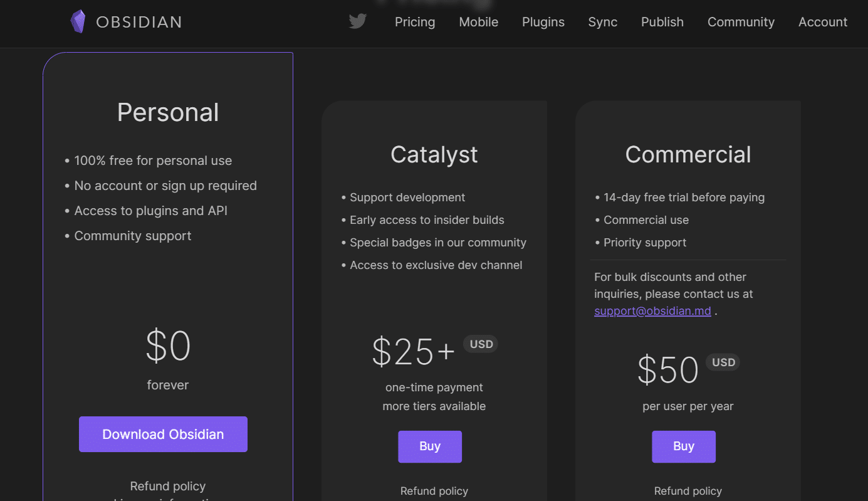Click the Catalyst plan heading

coord(434,154)
